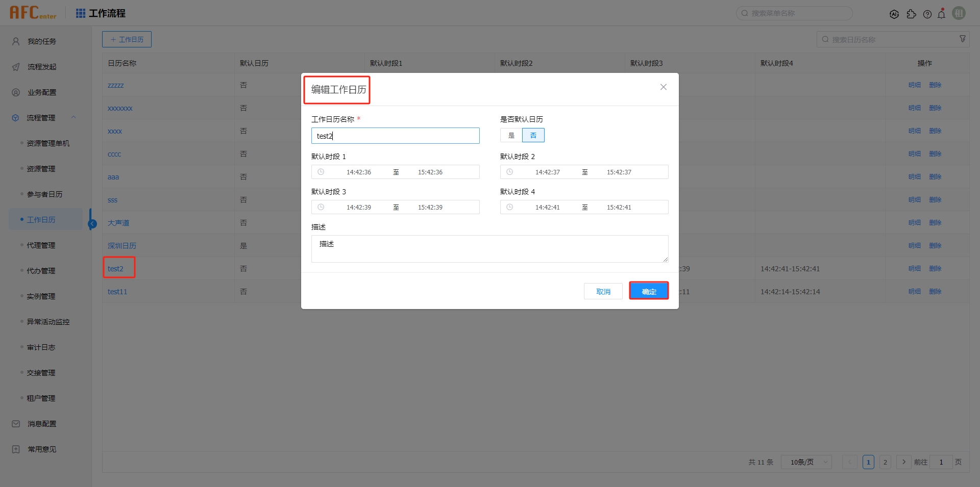This screenshot has height=487, width=980.
Task: Open the plugin puzzle icon
Action: [911, 14]
